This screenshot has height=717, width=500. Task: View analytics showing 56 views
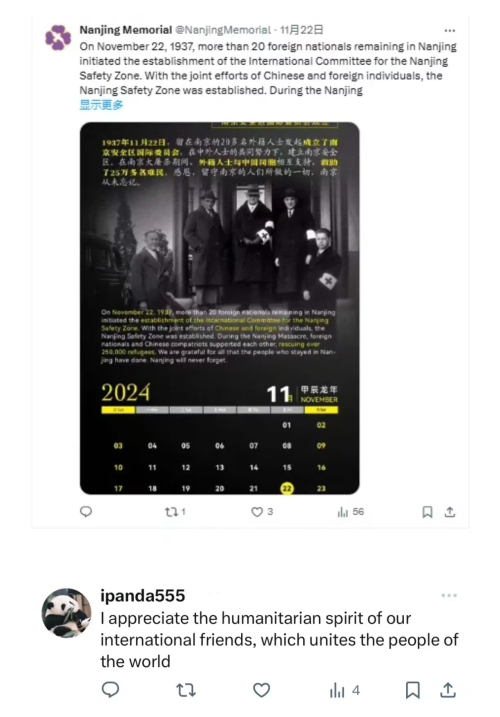click(350, 512)
